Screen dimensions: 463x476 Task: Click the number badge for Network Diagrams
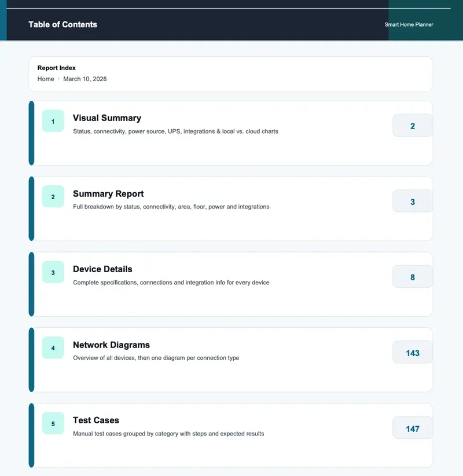53,347
